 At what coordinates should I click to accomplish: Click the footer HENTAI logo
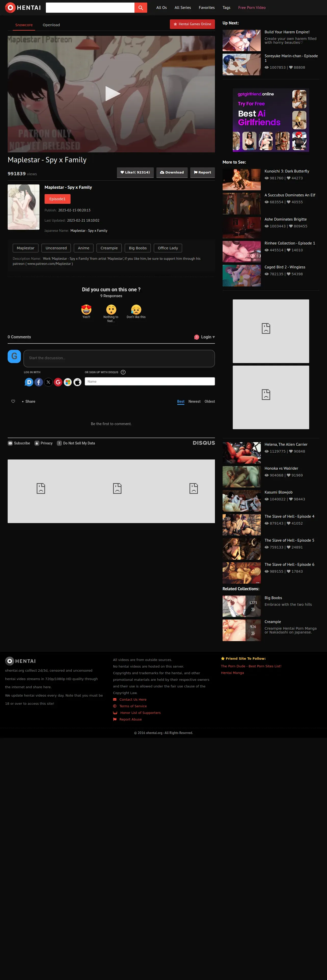[x=21, y=661]
